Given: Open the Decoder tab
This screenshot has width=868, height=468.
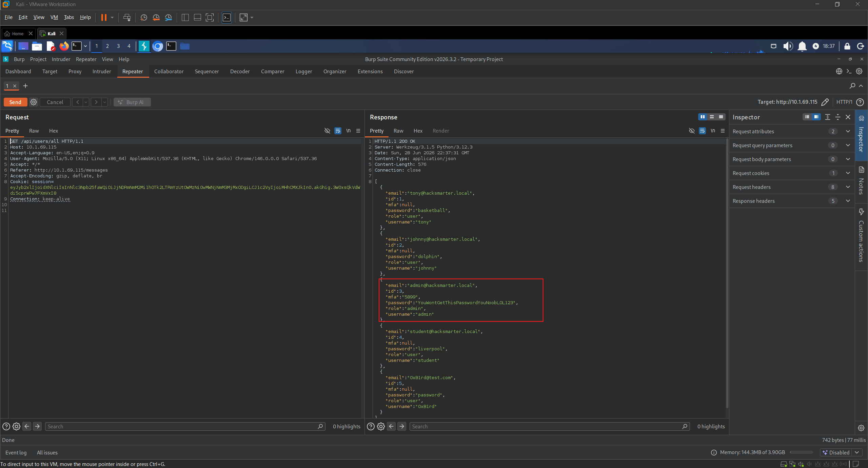Looking at the screenshot, I should coord(240,72).
